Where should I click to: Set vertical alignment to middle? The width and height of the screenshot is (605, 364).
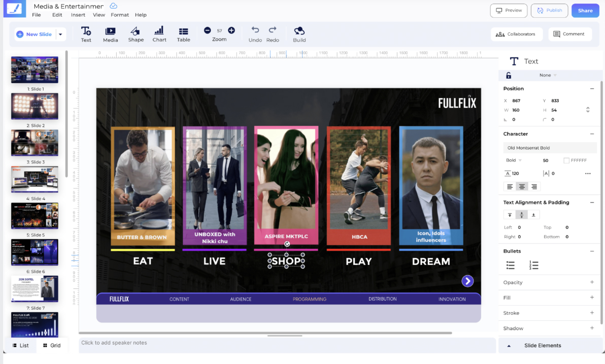[522, 215]
